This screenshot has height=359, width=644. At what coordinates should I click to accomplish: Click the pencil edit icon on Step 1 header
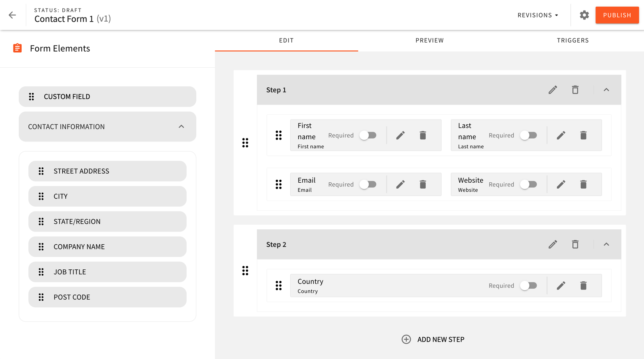click(553, 90)
